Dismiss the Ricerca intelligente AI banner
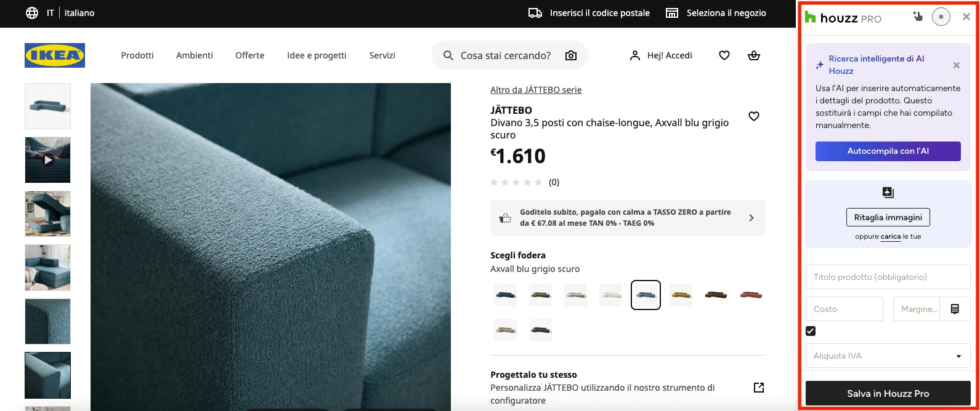Image resolution: width=980 pixels, height=411 pixels. click(956, 65)
